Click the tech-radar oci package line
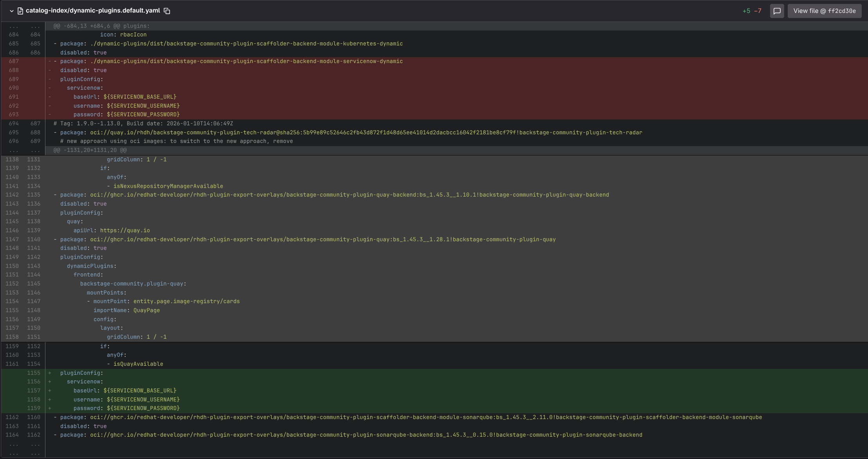The height and width of the screenshot is (459, 868). (349, 132)
